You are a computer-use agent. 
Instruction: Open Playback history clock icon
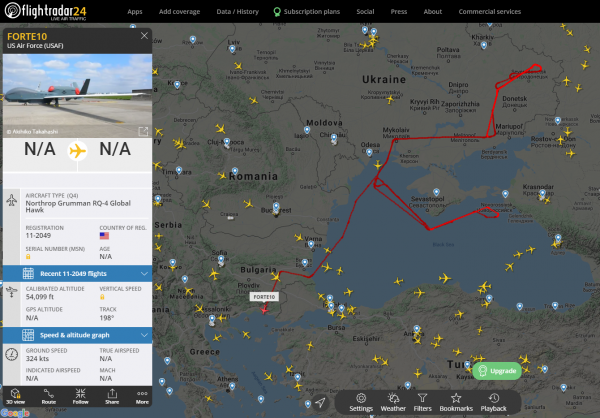coord(493,401)
